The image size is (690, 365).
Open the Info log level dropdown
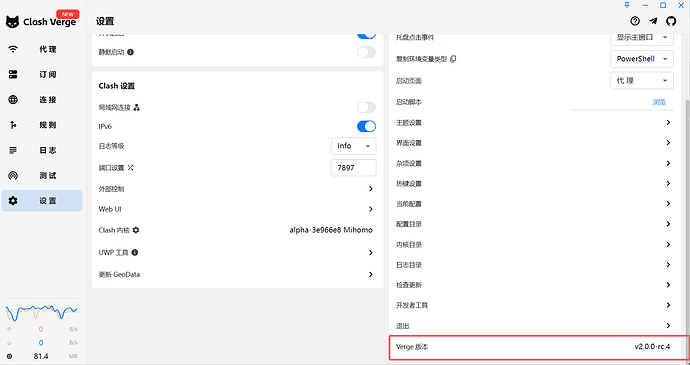pyautogui.click(x=353, y=146)
